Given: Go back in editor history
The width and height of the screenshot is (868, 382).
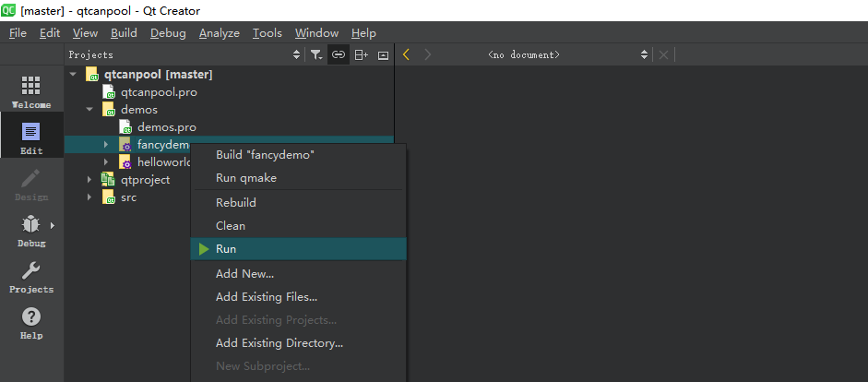Looking at the screenshot, I should pyautogui.click(x=406, y=54).
